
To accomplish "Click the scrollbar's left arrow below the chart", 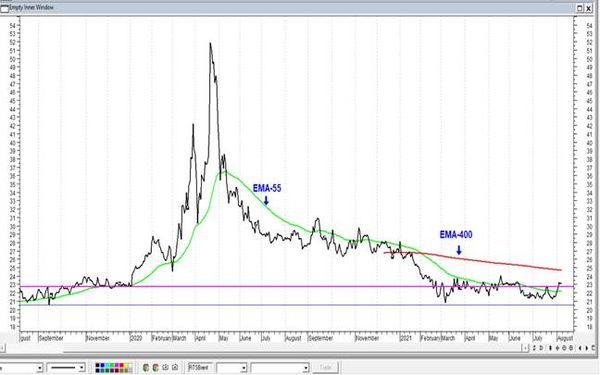I will 2,348.
